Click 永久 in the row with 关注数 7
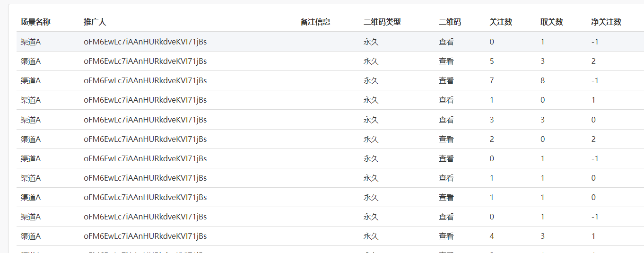This screenshot has width=644, height=253. tap(371, 80)
